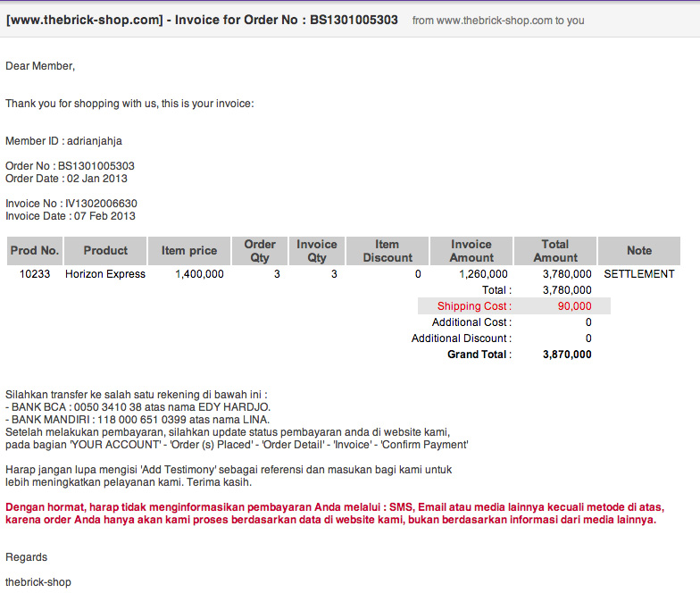Click the 'Order Qty' column header
The height and width of the screenshot is (593, 700).
pyautogui.click(x=260, y=251)
